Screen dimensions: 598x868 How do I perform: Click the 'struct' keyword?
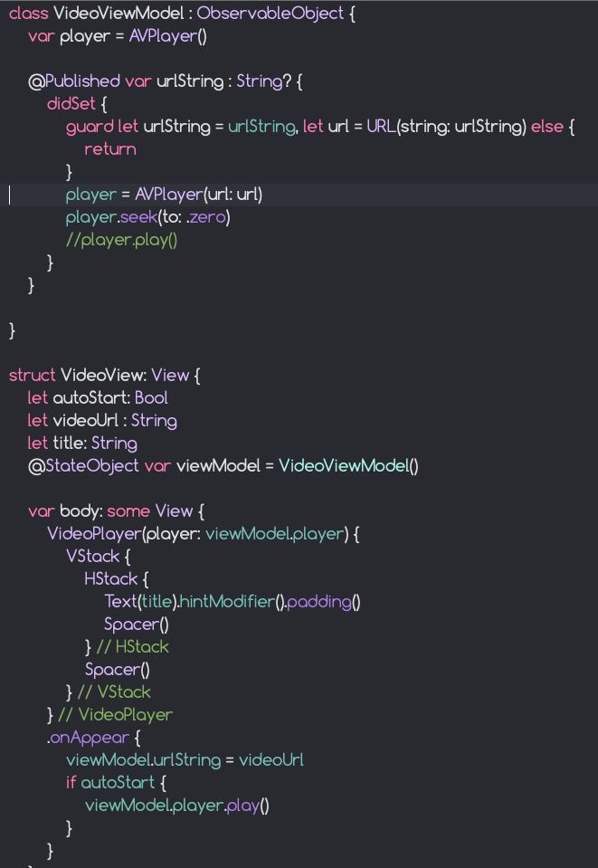[x=32, y=376]
